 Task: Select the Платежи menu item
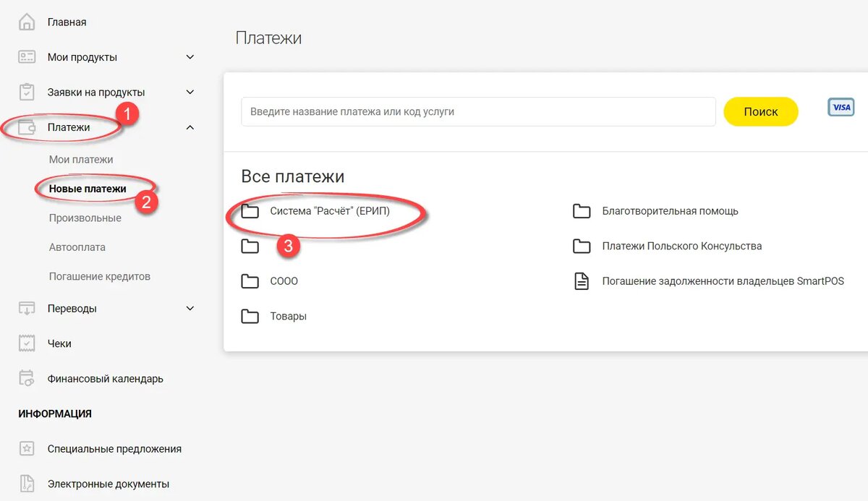(69, 127)
